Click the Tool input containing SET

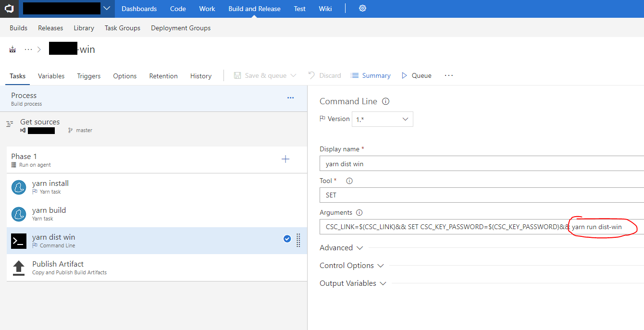482,195
